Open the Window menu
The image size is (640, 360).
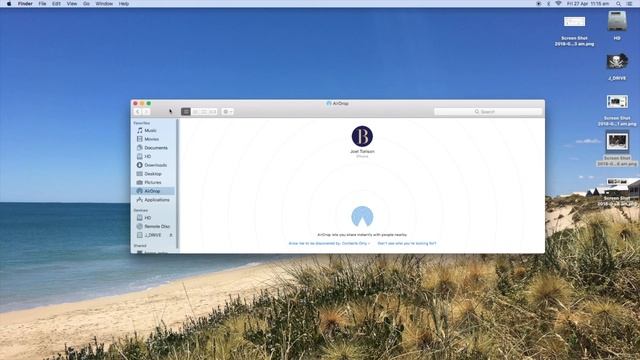[x=104, y=4]
